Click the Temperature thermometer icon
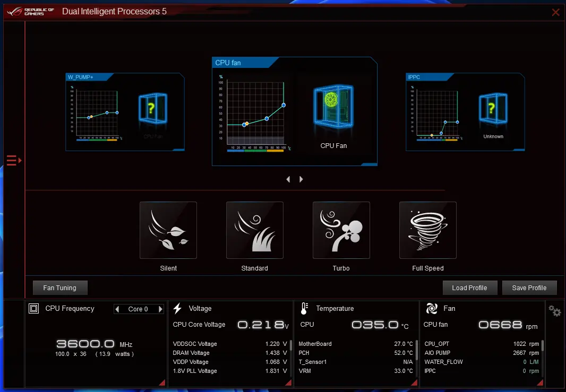566x392 pixels. tap(304, 308)
